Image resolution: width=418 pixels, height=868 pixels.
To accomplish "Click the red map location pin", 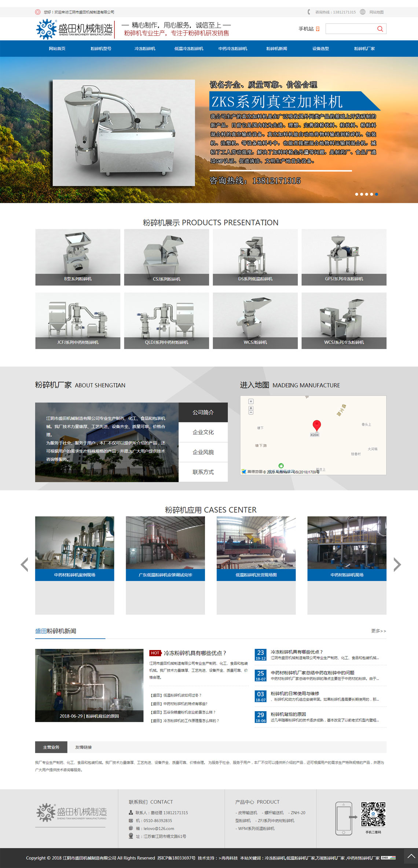I will pos(316,425).
